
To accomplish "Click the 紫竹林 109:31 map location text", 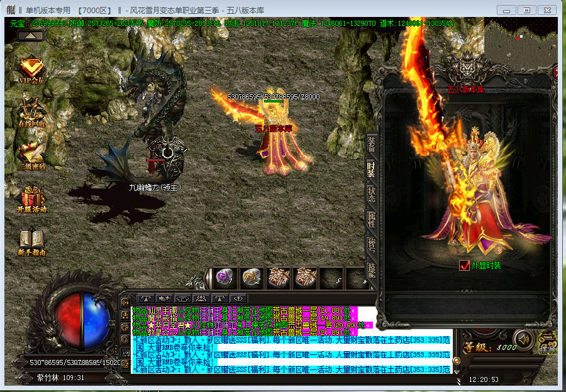I will [60, 378].
